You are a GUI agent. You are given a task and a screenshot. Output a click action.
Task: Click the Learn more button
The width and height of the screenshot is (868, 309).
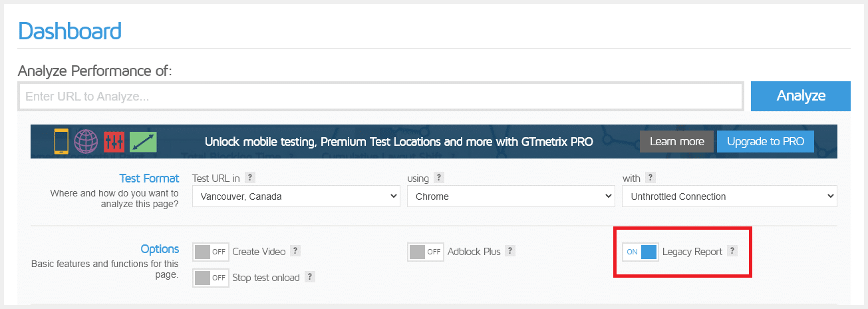(676, 141)
